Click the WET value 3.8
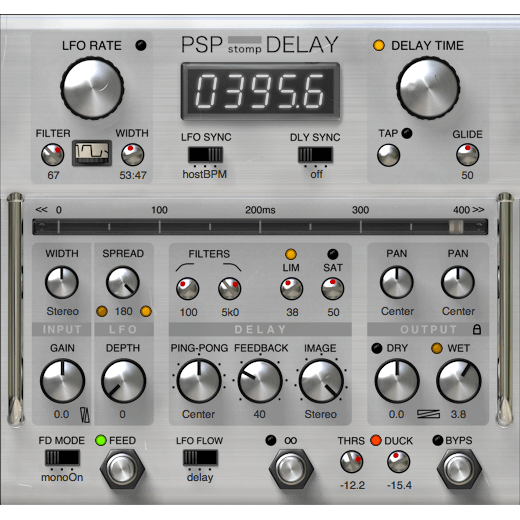This screenshot has width=520, height=520. 458,414
